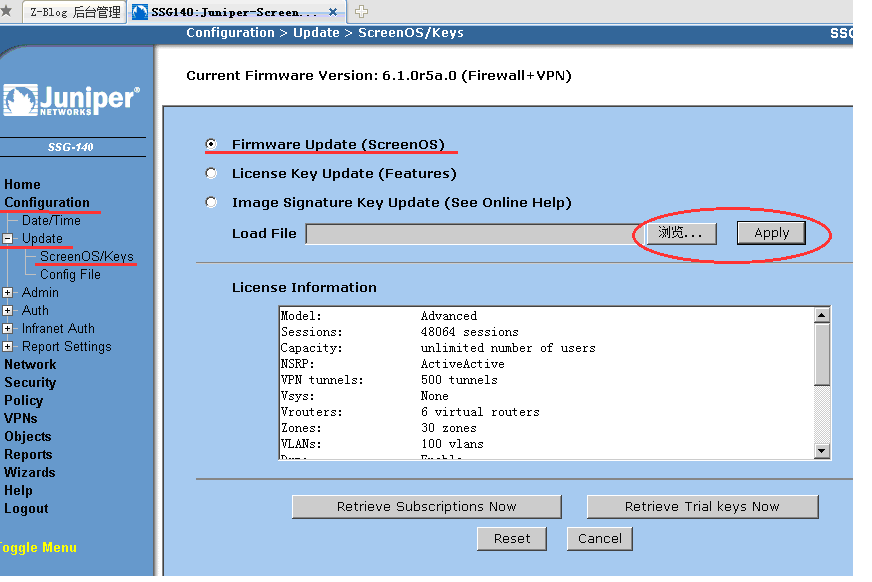Click the Configuration breadcrumb text
Viewport: 872px width, 582px height.
tap(230, 33)
